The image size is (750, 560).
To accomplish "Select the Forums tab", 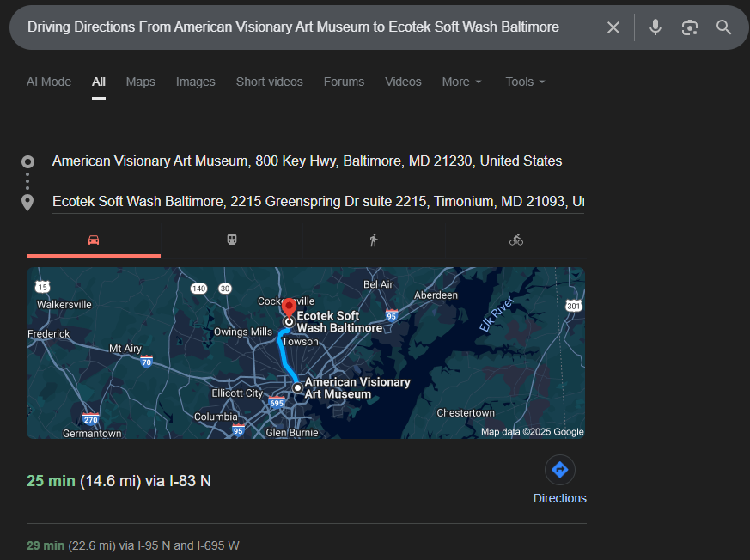I will (344, 82).
